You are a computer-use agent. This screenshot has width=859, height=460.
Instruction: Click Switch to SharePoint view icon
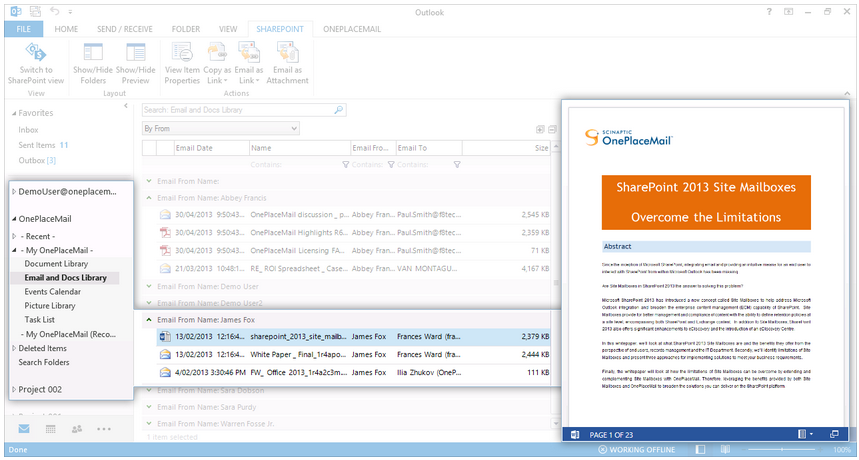tap(36, 55)
